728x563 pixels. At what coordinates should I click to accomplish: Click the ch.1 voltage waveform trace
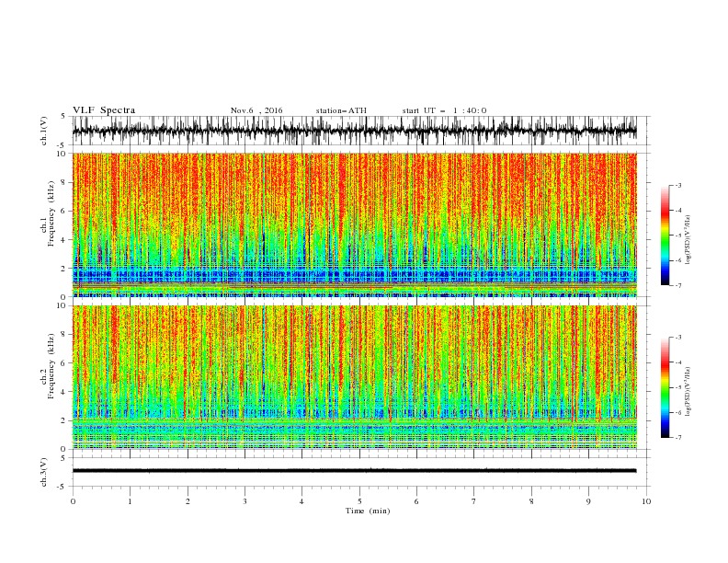pyautogui.click(x=354, y=131)
